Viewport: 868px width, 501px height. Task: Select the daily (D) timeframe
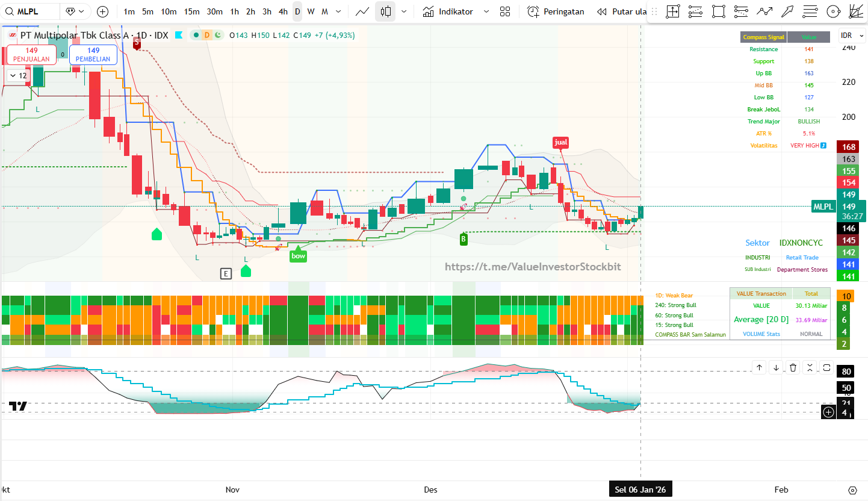tap(297, 11)
